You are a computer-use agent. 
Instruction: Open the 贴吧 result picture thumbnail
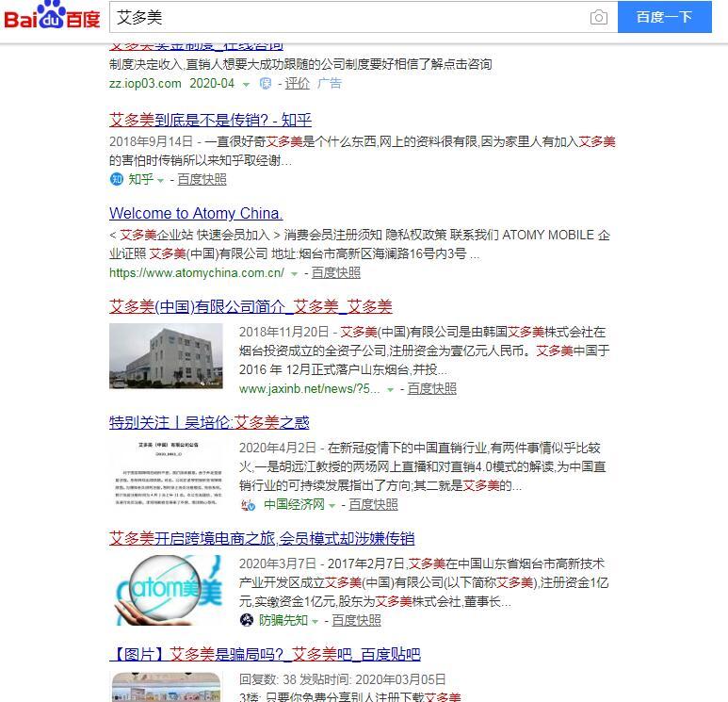coord(166,687)
